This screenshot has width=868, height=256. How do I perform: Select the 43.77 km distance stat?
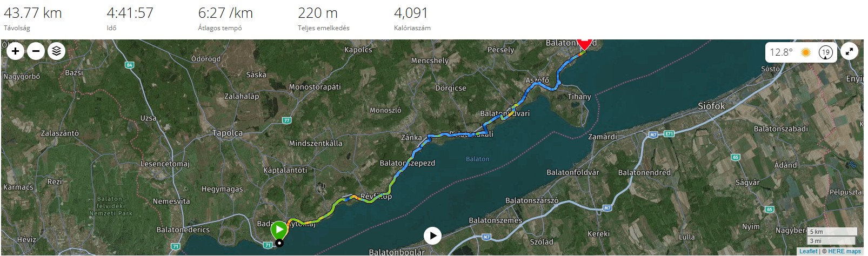(x=33, y=13)
